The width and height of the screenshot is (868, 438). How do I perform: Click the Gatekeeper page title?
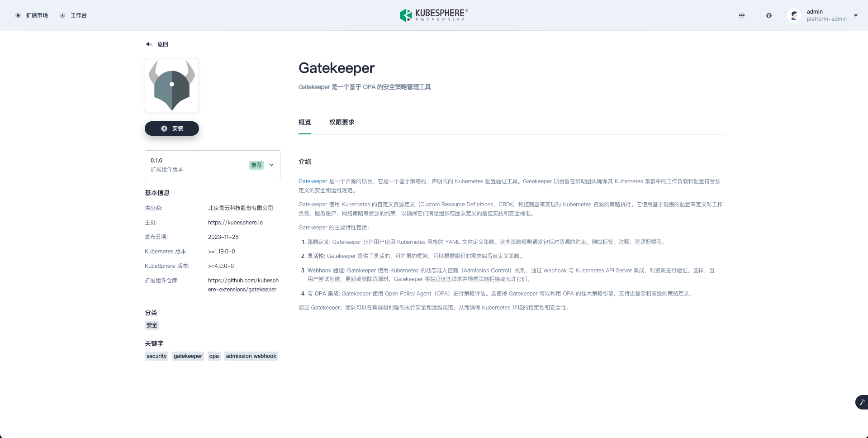(x=337, y=68)
